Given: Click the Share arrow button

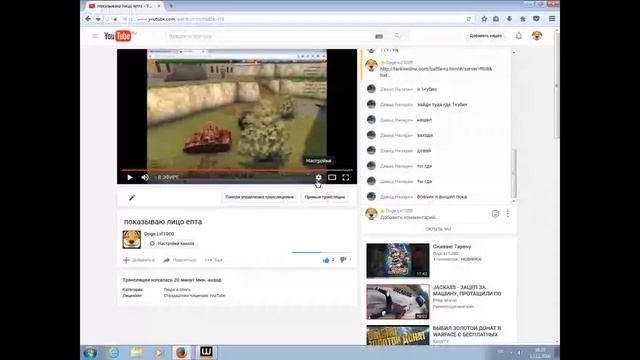Looking at the screenshot, I should tap(180, 260).
